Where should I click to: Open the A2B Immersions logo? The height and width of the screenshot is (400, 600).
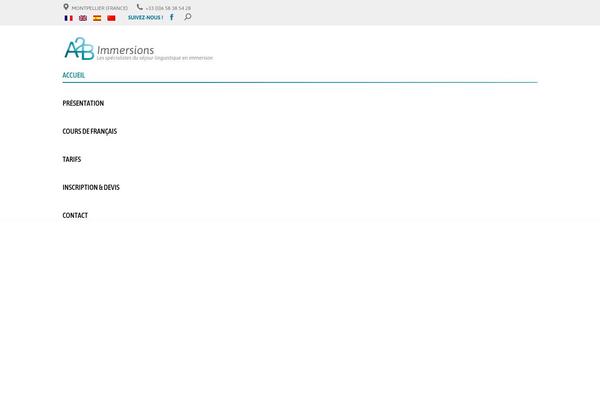tap(139, 49)
